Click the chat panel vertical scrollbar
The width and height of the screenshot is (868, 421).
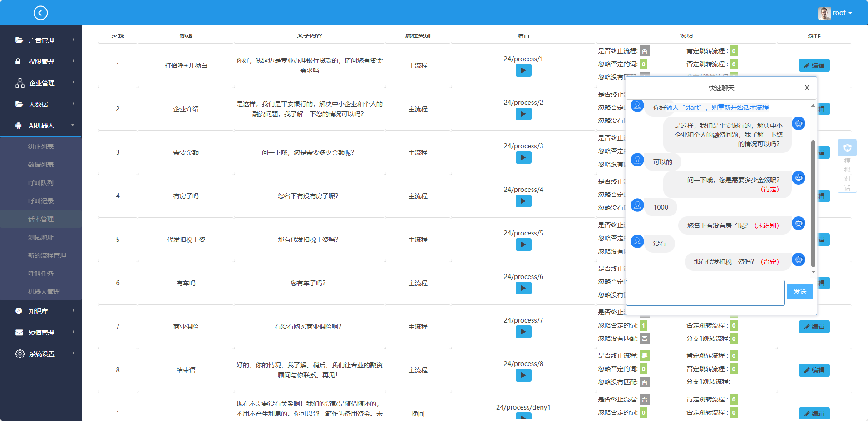pos(813,204)
